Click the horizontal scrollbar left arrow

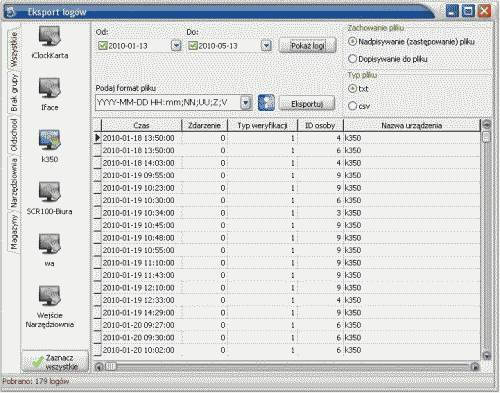[99, 367]
